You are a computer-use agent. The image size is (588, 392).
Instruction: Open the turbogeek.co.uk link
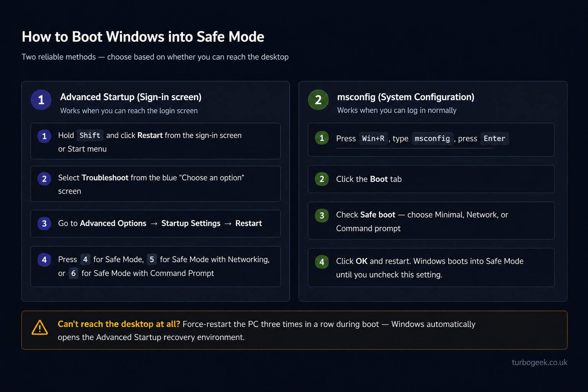539,363
